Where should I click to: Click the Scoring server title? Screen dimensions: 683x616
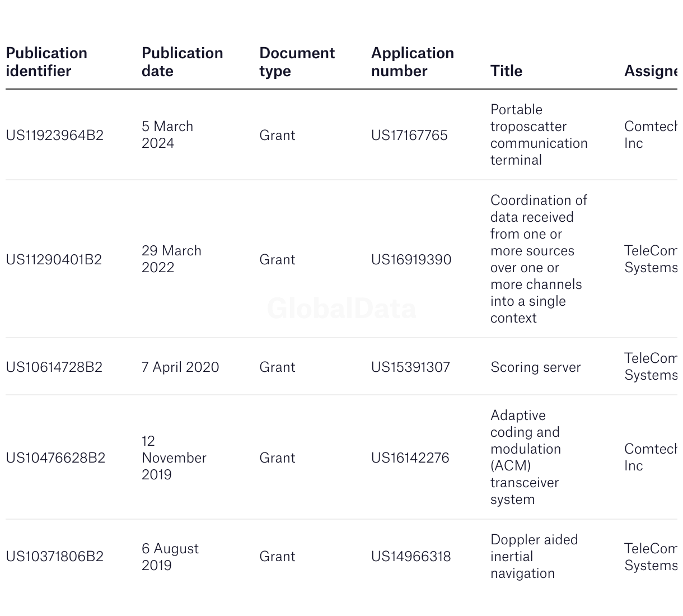click(535, 367)
